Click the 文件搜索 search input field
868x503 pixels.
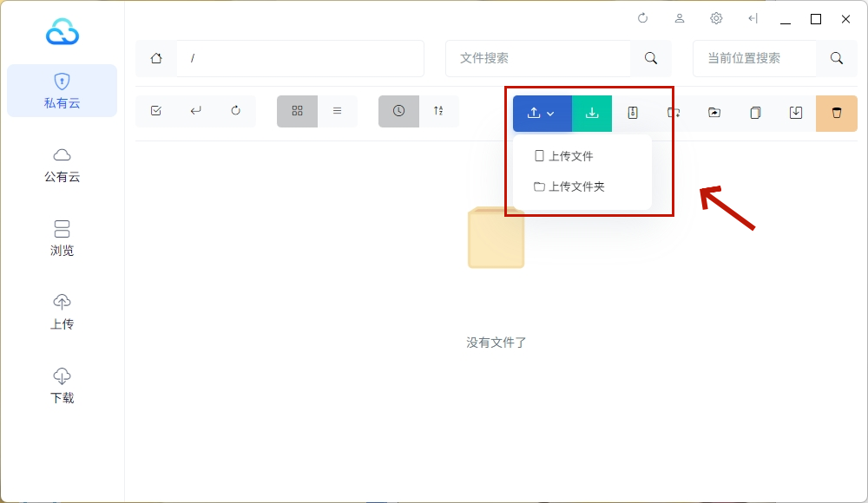click(538, 58)
